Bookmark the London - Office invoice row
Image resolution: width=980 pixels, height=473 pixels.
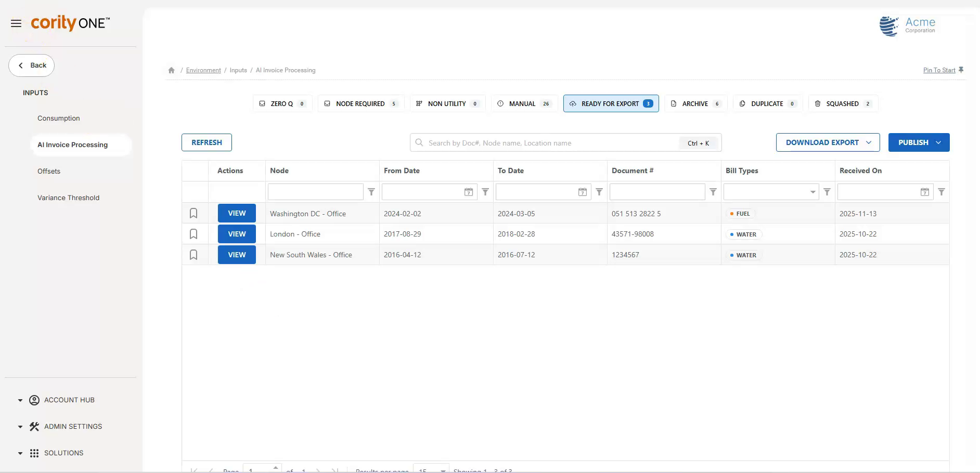tap(194, 233)
